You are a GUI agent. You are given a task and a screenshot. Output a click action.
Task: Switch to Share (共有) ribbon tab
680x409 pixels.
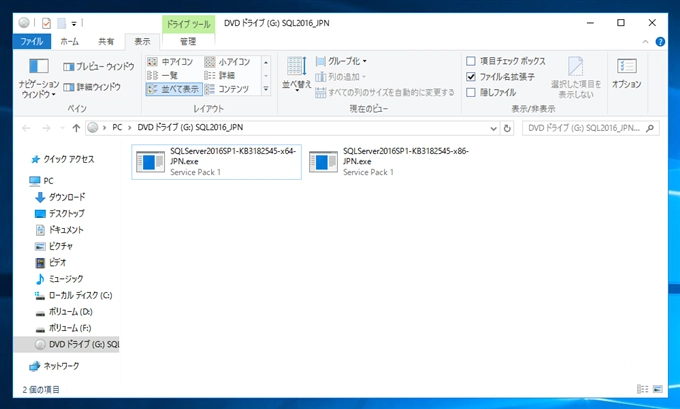106,41
